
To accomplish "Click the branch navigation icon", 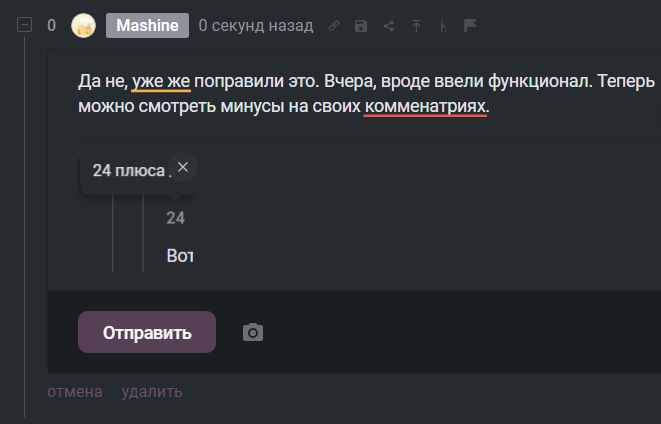I will click(x=443, y=26).
